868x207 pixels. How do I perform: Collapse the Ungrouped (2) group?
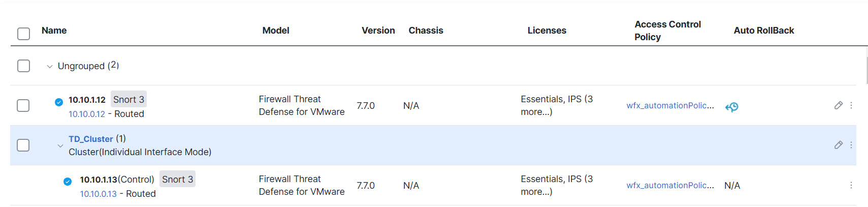(x=50, y=67)
